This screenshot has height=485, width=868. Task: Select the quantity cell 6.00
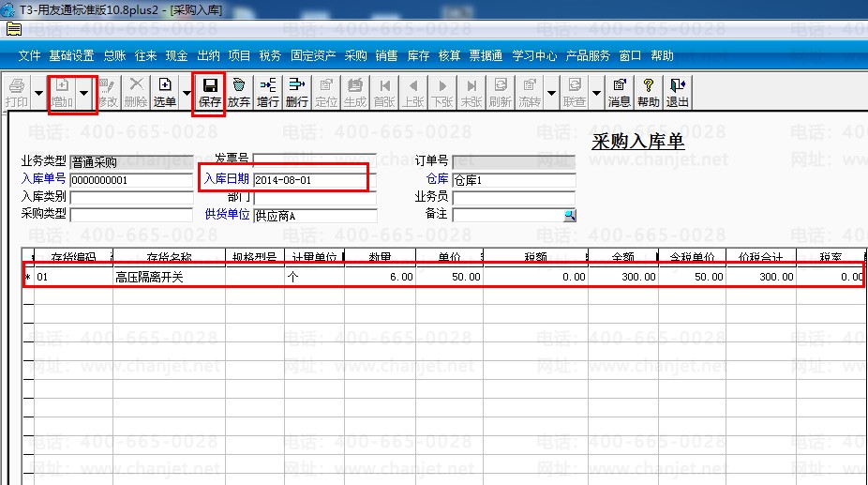[380, 277]
